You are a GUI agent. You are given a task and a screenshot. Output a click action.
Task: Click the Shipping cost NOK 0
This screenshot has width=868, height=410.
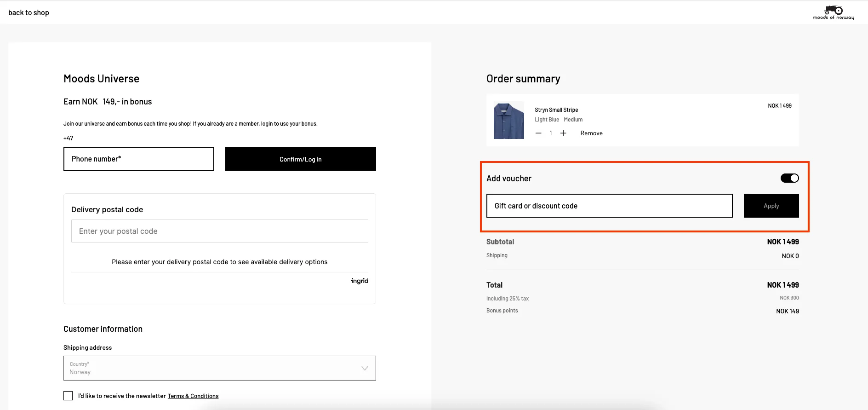click(x=790, y=256)
